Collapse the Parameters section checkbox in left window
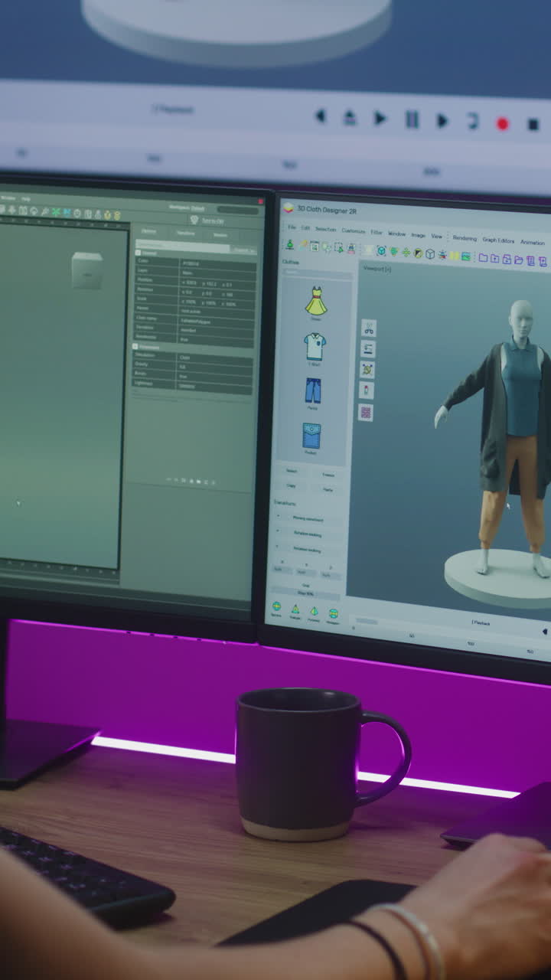The width and height of the screenshot is (551, 980). click(x=135, y=347)
